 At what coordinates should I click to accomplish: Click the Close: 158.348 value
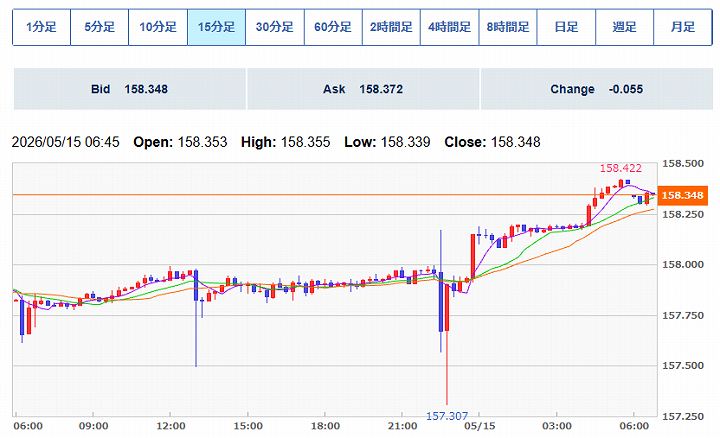pyautogui.click(x=492, y=142)
